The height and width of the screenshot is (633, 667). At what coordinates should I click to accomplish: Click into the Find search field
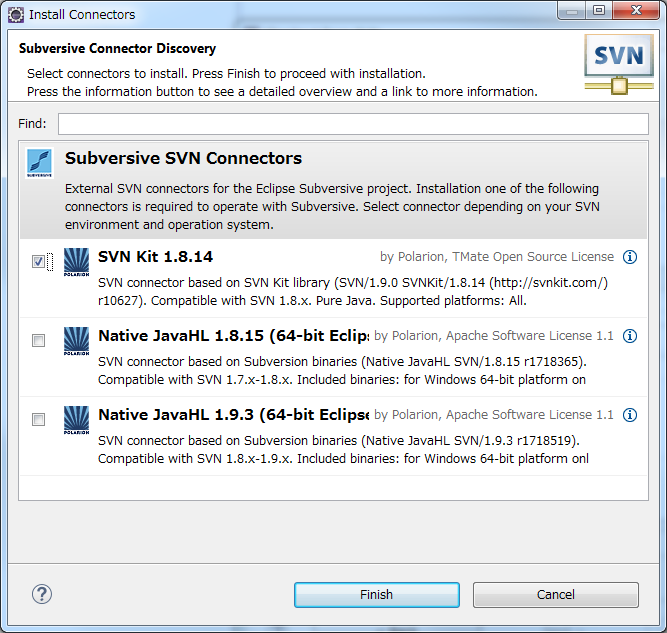(353, 124)
